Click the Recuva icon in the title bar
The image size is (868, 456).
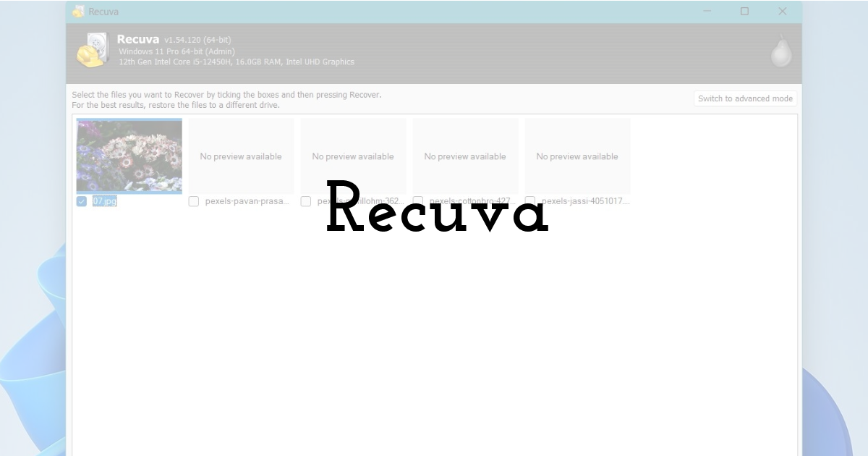pyautogui.click(x=77, y=11)
